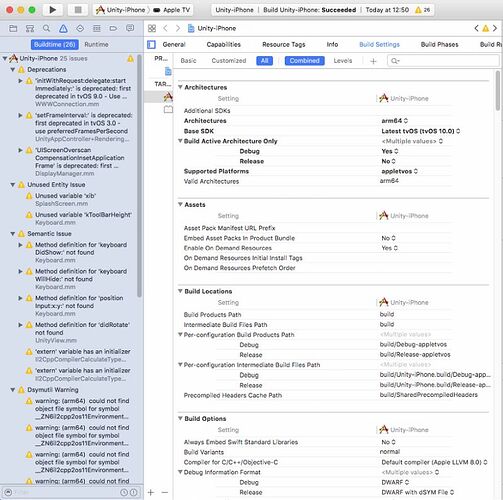Stop the running task with the Stop button
The width and height of the screenshot is (503, 500).
pyautogui.click(x=78, y=10)
